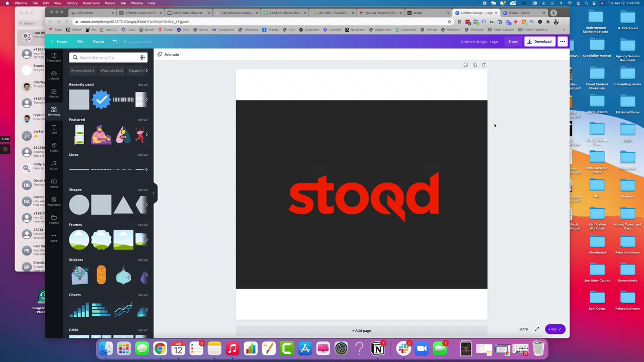The image size is (644, 362).
Task: Collapse the side panel with the arrow handle
Action: click(154, 193)
